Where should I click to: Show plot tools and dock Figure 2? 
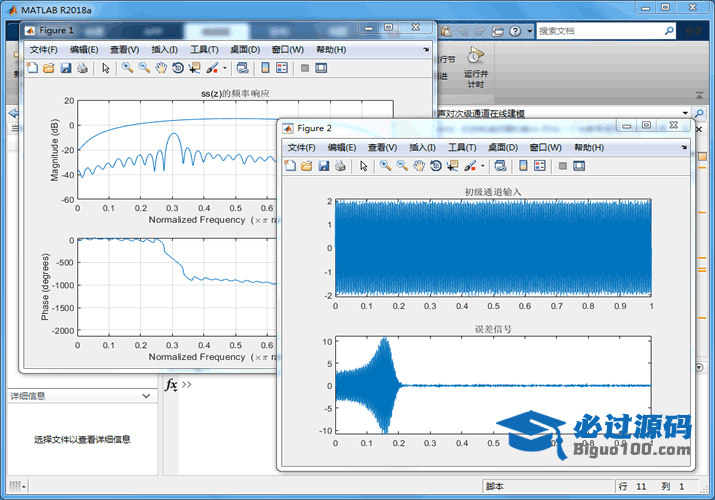[x=579, y=166]
